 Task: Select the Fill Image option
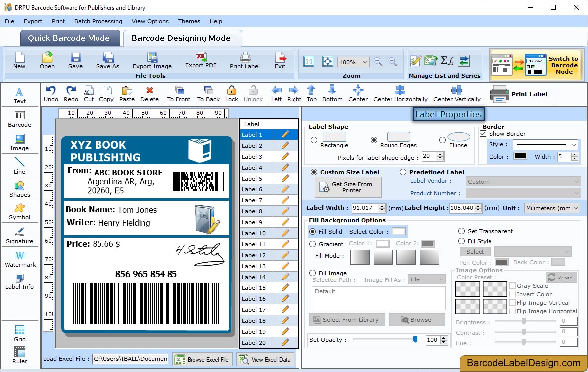pos(313,273)
